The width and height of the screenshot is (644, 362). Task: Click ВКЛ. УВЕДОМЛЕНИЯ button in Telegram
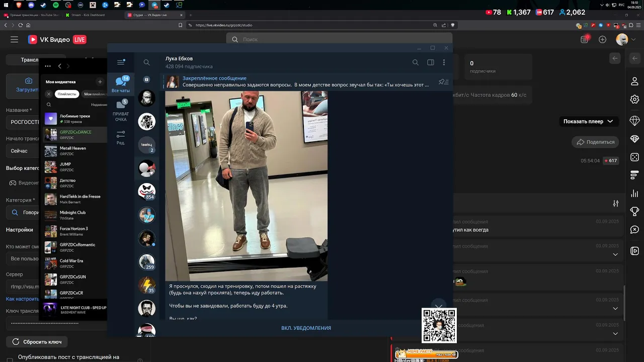(306, 328)
